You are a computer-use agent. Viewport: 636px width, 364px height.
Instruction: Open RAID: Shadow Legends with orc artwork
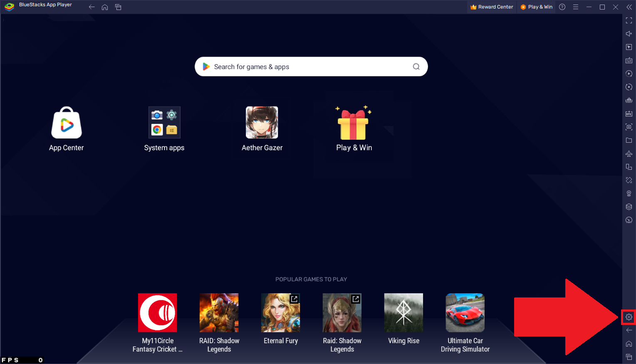(x=219, y=313)
